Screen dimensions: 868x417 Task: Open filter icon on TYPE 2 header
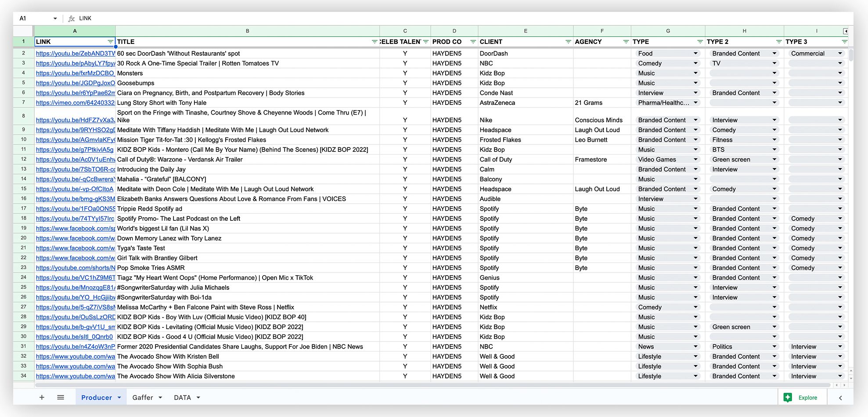779,42
